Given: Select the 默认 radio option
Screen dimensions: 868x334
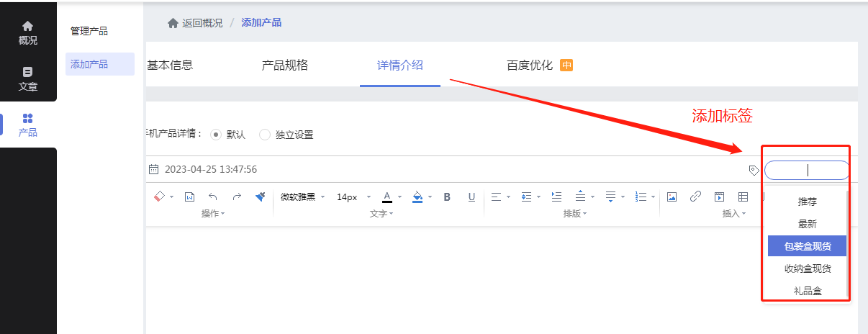Looking at the screenshot, I should pos(215,135).
